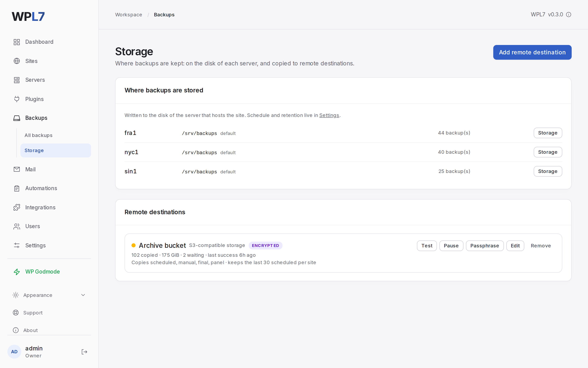Click the 'Archive bucket' name
The width and height of the screenshot is (588, 368).
[x=162, y=246]
